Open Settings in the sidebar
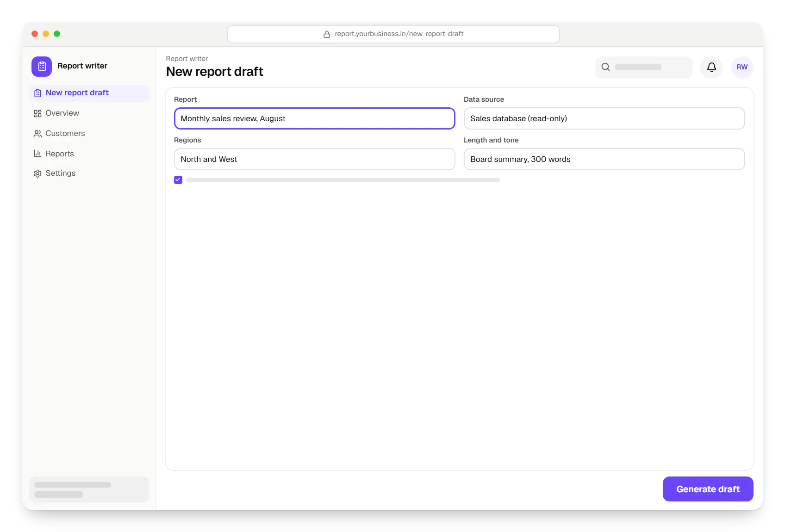 89,173
